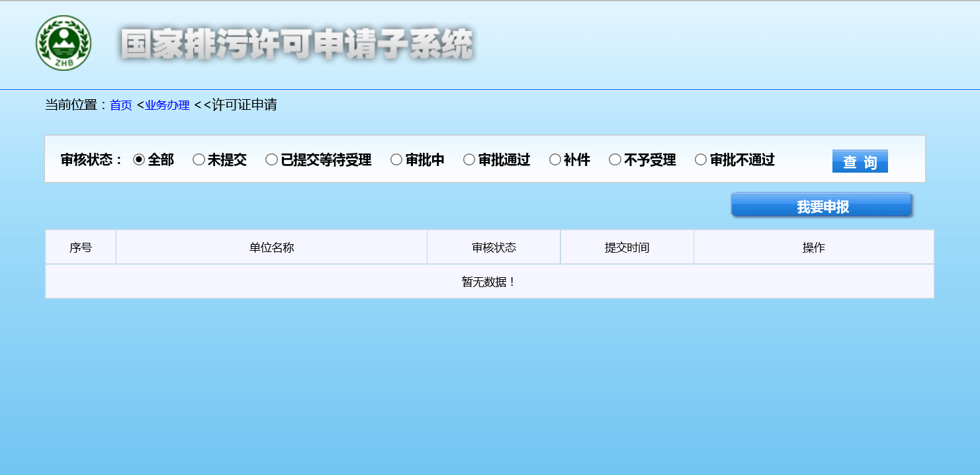Screen dimensions: 980x475
Task: Click the 提交时间 column header
Action: click(x=627, y=247)
